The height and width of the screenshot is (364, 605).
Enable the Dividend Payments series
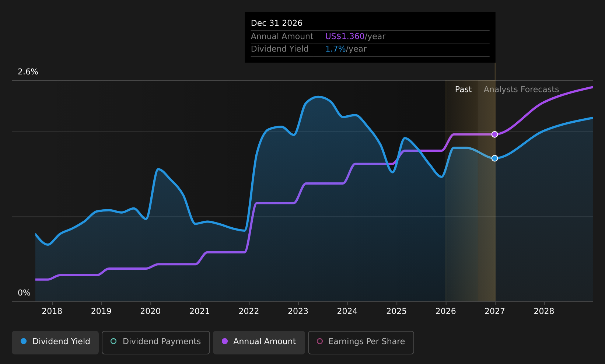(x=156, y=342)
